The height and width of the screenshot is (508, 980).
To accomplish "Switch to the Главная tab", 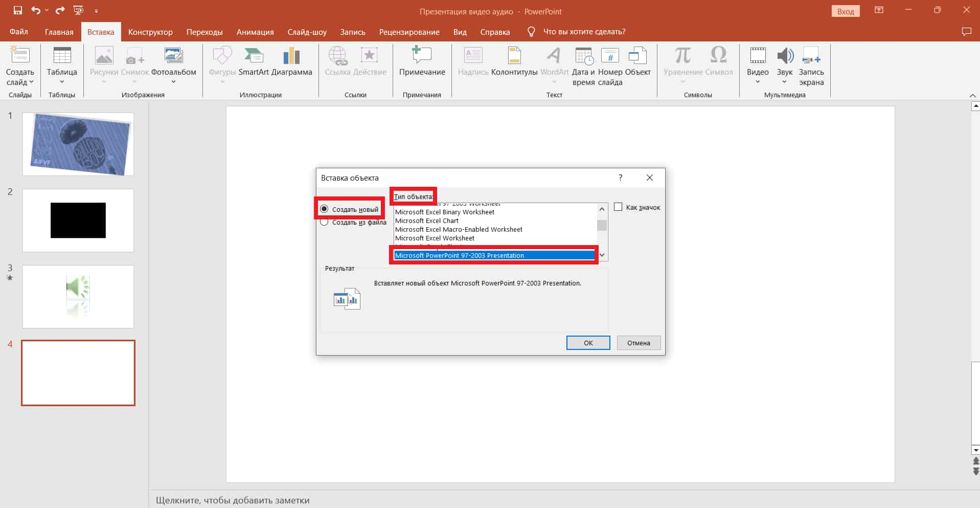I will coord(59,32).
